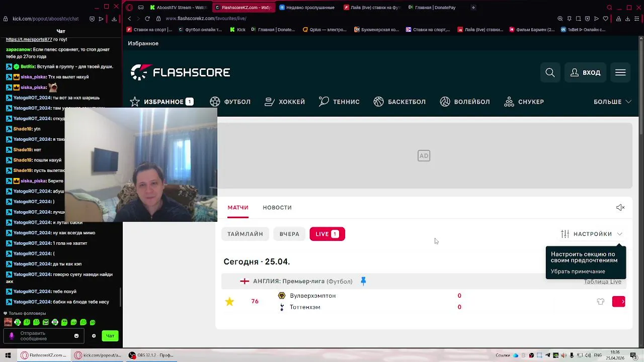Switch to AbooshTV Stream browser tab
This screenshot has width=644, height=362.
pyautogui.click(x=179, y=8)
